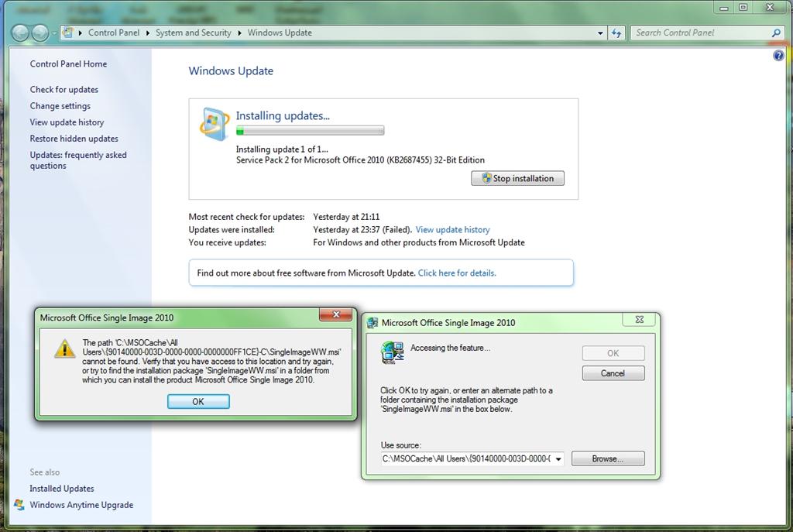Open recent pages dropdown next to Forward arrow

coord(53,33)
